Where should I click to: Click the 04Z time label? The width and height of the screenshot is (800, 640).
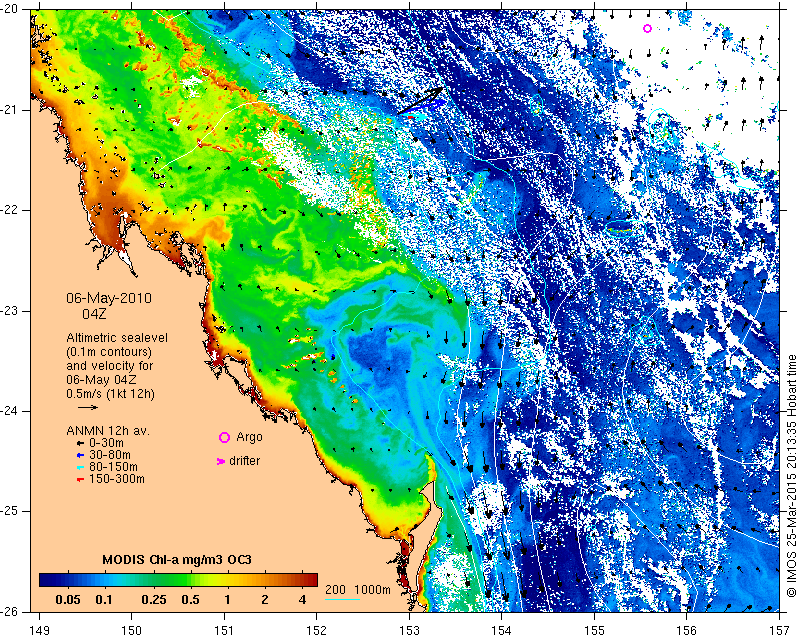94,314
